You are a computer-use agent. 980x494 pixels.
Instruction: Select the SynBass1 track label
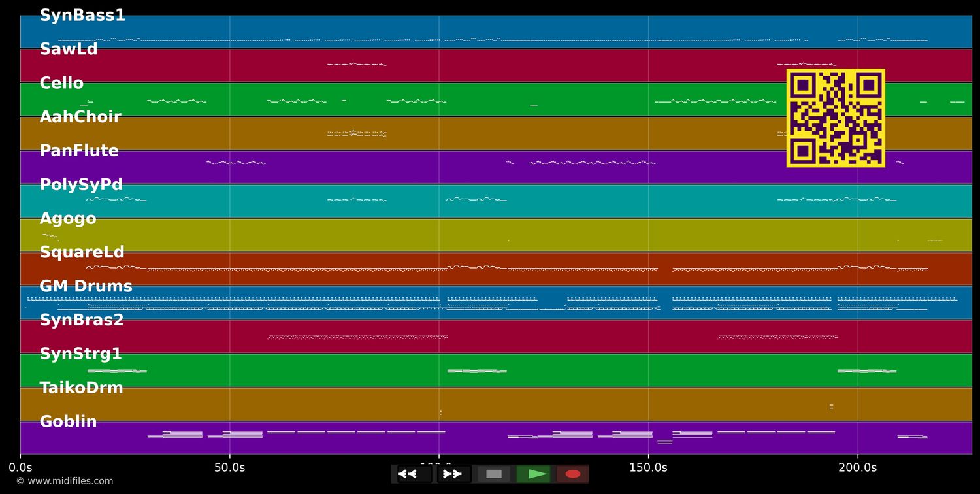tap(82, 16)
